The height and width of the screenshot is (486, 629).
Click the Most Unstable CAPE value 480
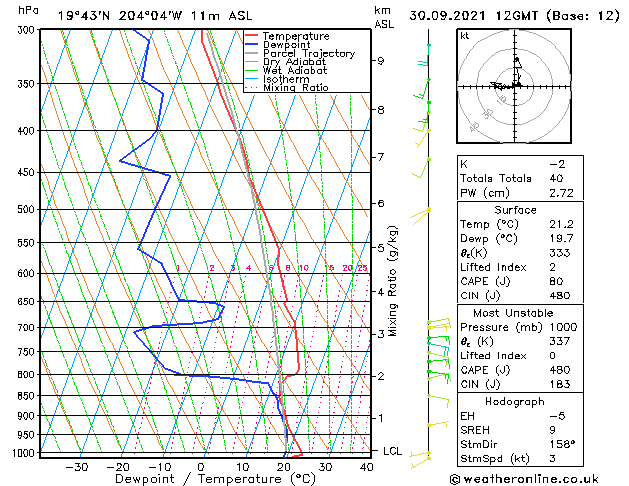(x=560, y=370)
